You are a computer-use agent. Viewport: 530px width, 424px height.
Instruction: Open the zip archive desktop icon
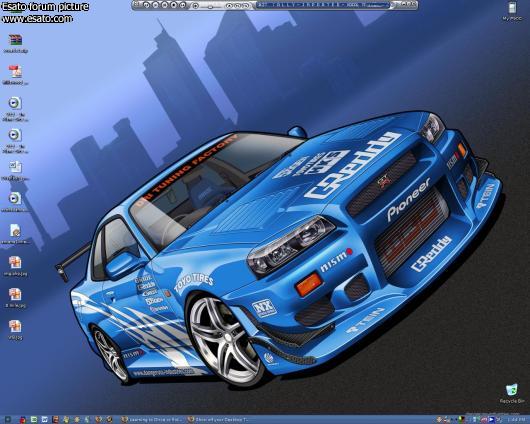point(15,44)
